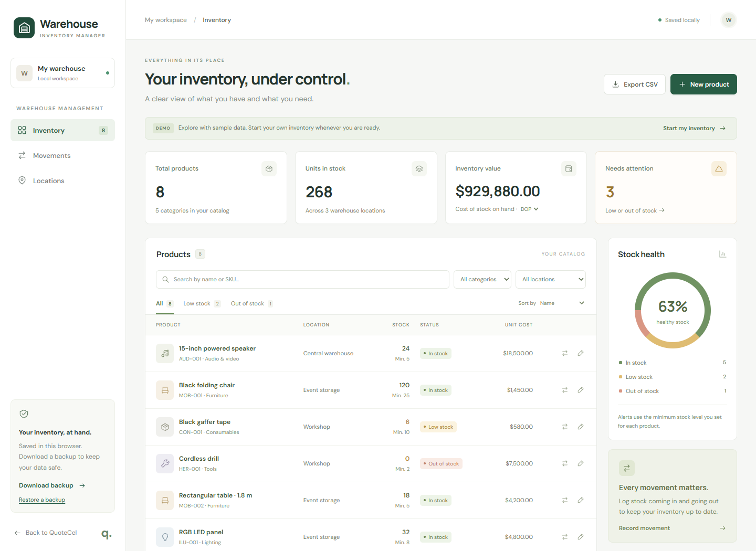This screenshot has height=551, width=756.
Task: Record movement for RGB LED panel
Action: pyautogui.click(x=565, y=537)
